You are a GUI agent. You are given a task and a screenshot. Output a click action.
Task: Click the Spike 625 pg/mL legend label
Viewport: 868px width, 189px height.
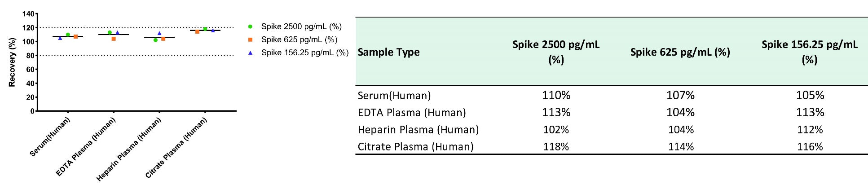[299, 40]
